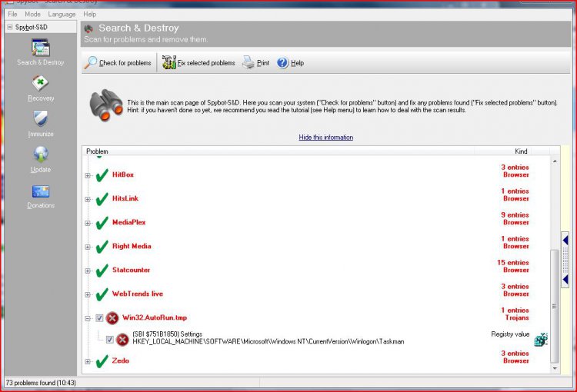Expand the HitsLink tree entry

pos(88,199)
